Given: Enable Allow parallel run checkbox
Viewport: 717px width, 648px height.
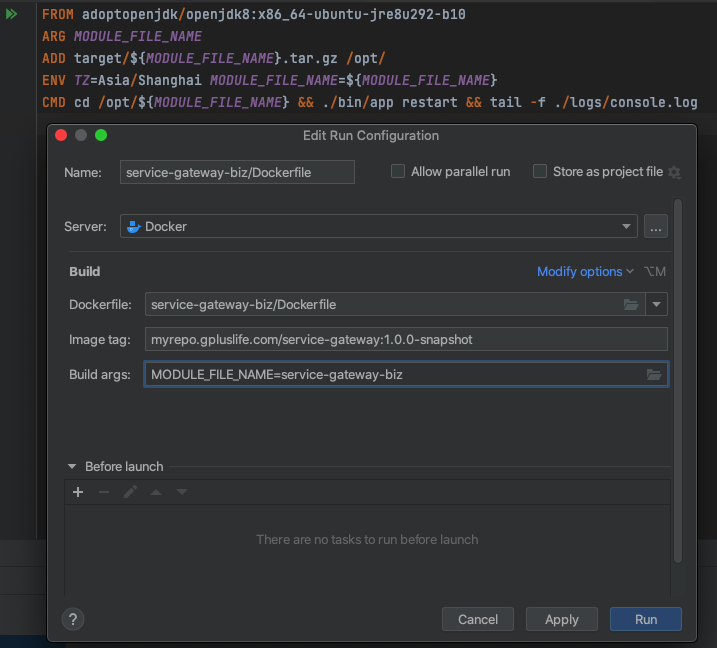Looking at the screenshot, I should click(x=398, y=171).
